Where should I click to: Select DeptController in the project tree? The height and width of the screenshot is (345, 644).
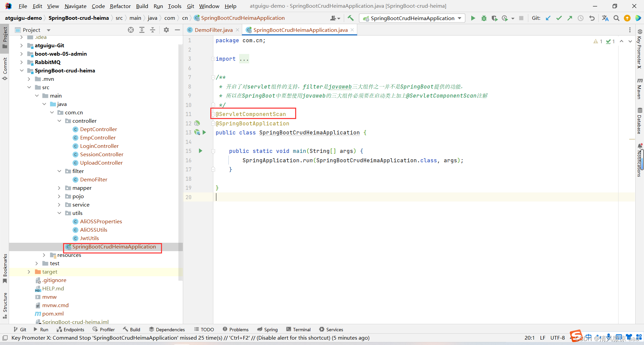pyautogui.click(x=98, y=129)
